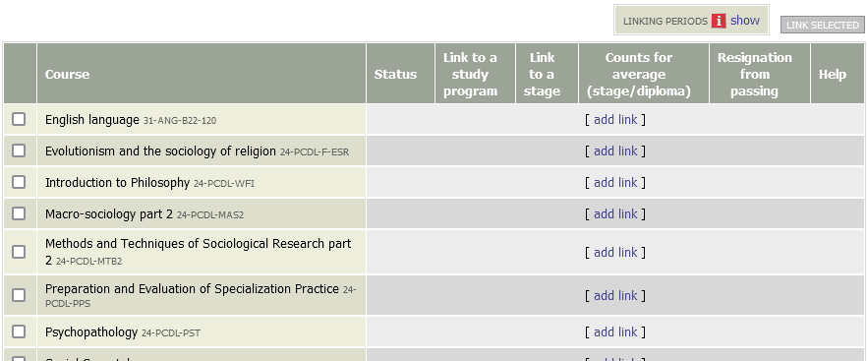This screenshot has width=868, height=361.
Task: Enable the Macro-sociology part 2 checkbox
Action: pos(19,213)
